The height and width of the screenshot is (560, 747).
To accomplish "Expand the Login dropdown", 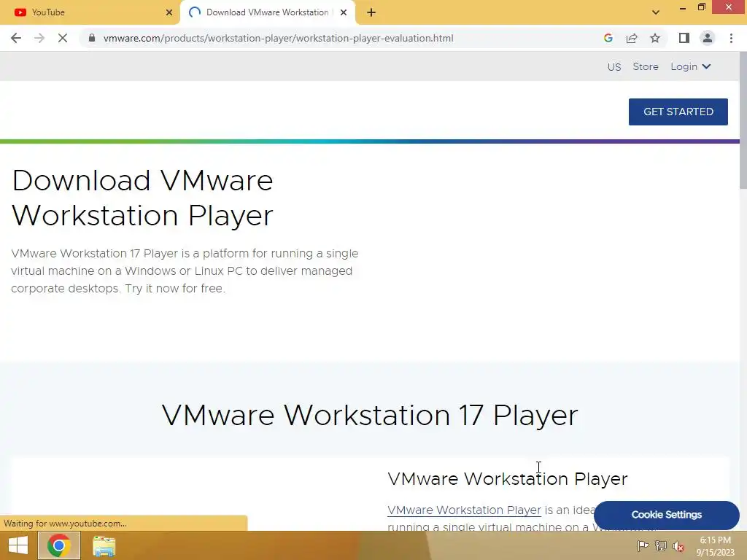I will [691, 66].
